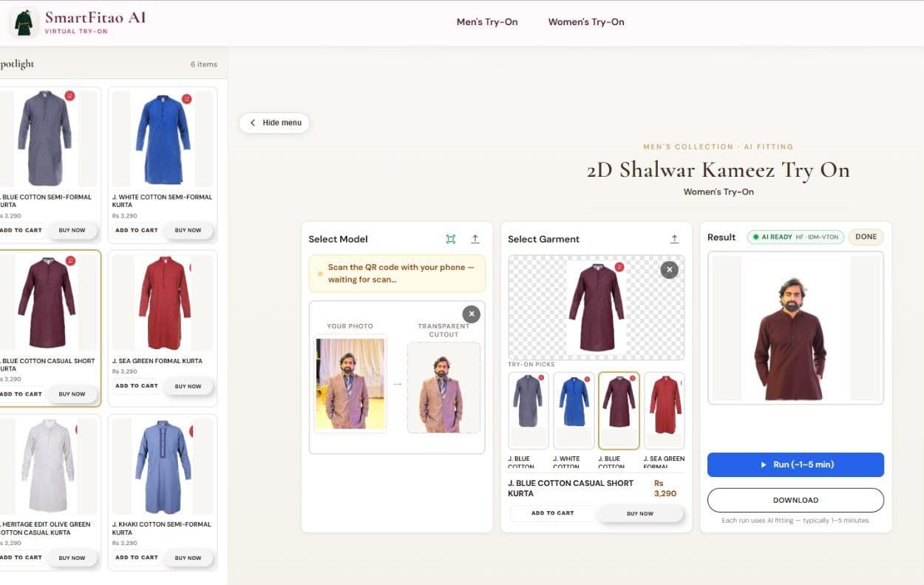
Task: Open the Men's Try-On tab
Action: (x=487, y=22)
